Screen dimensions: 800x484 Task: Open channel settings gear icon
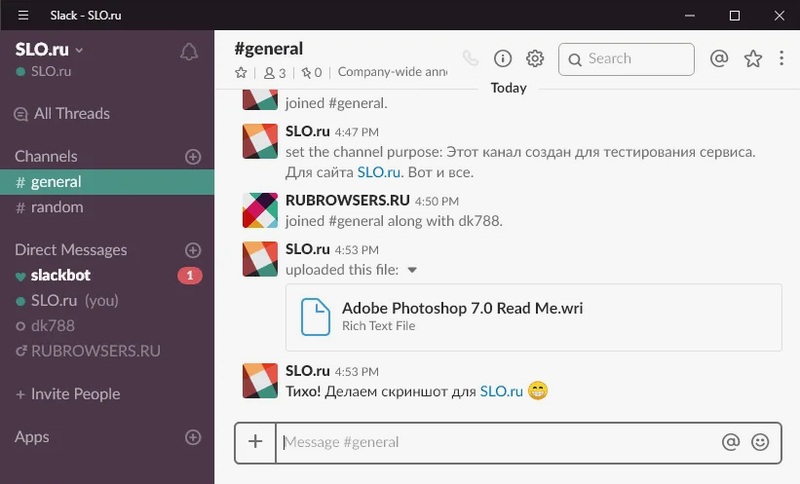click(x=535, y=59)
